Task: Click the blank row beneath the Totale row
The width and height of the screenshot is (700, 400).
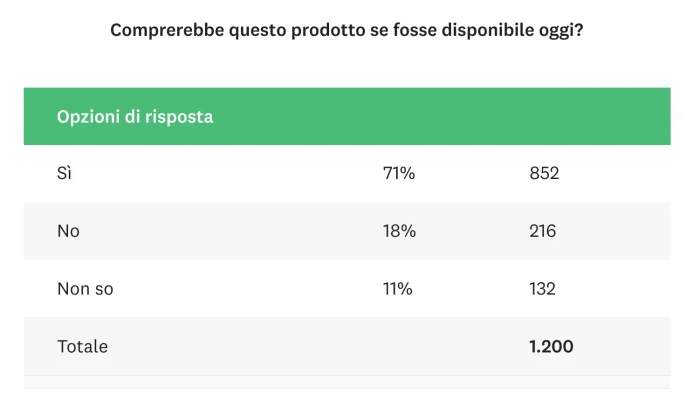Action: click(x=347, y=384)
